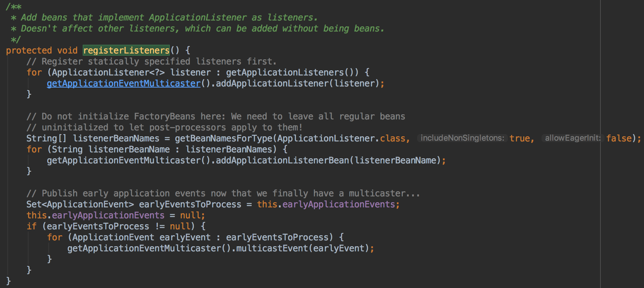Click the 'Register statically specified listeners first' comment
The height and width of the screenshot is (288, 644).
pos(151,62)
